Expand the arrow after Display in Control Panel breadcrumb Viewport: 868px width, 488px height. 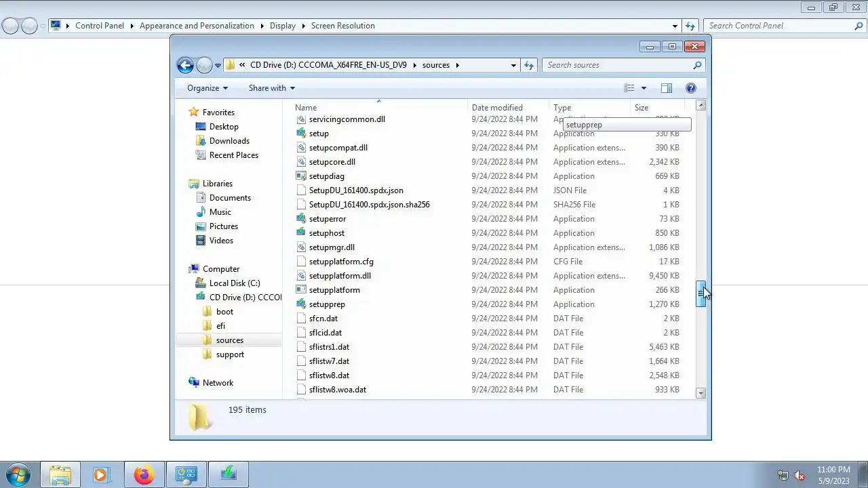point(303,26)
